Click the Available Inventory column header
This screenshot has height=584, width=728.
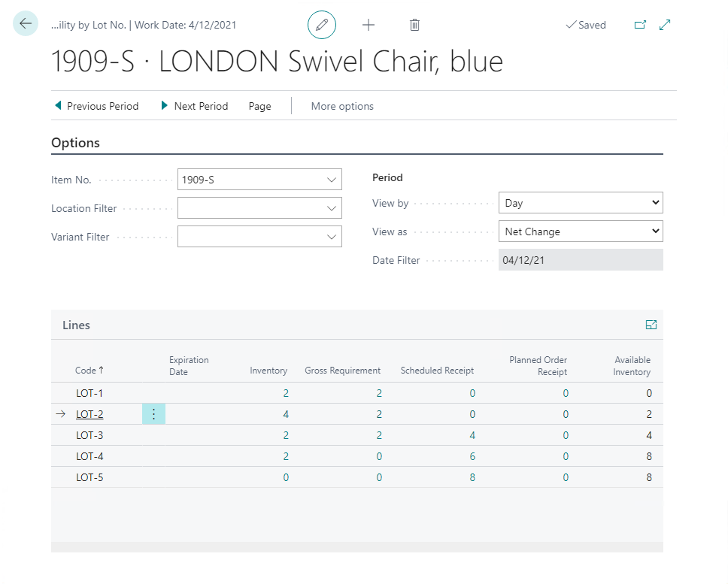point(632,365)
